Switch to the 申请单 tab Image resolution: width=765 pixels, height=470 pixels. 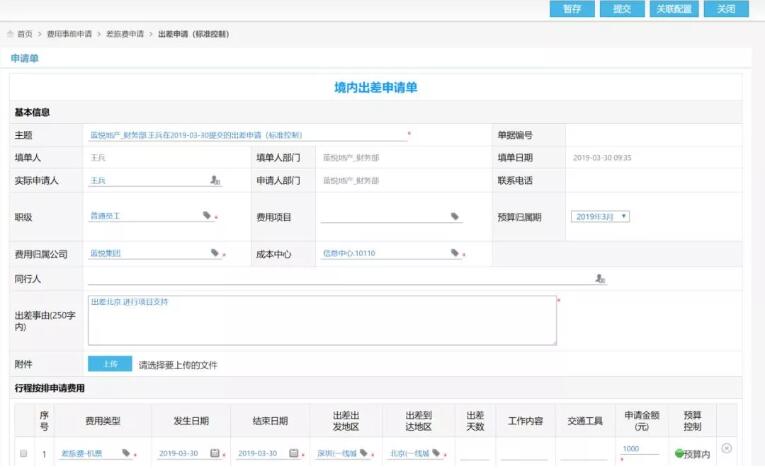(25, 59)
